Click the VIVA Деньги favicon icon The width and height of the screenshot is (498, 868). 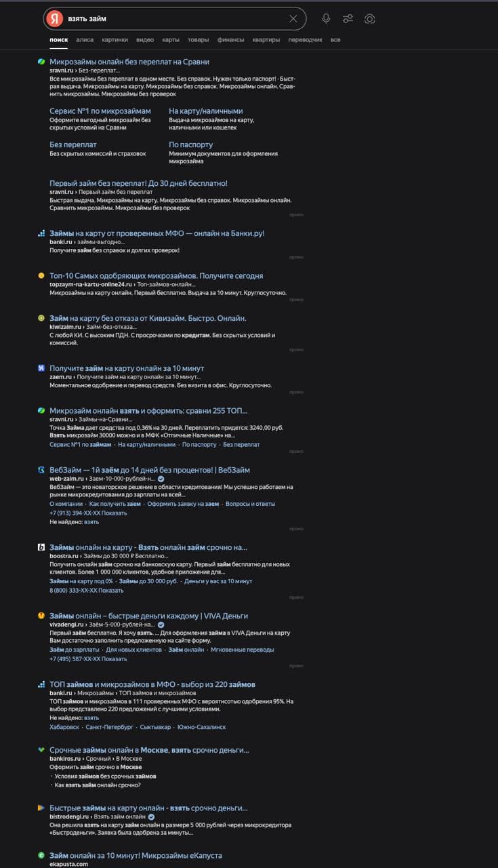coord(41,616)
